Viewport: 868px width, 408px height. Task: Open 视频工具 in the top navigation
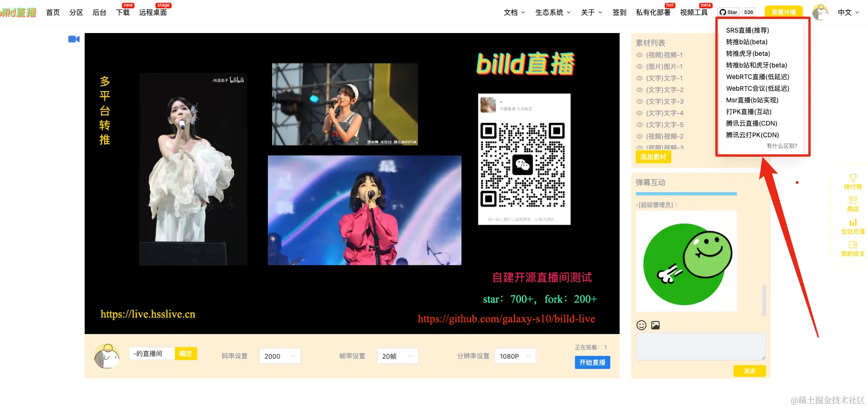694,13
